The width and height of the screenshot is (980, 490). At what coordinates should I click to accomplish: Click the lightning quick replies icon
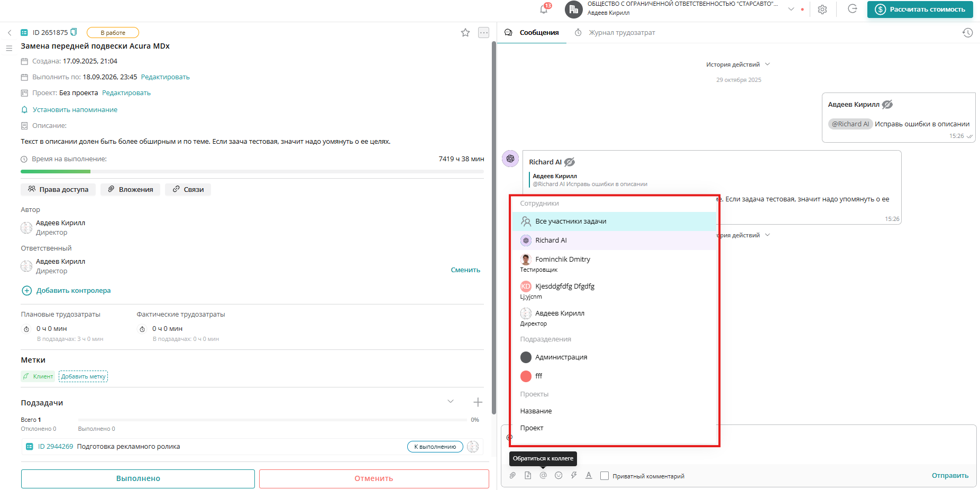coord(574,476)
